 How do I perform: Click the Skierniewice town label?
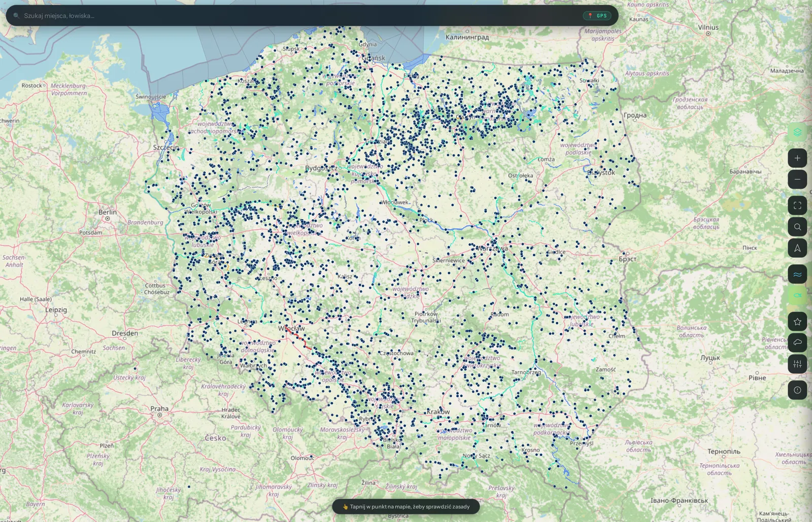[x=449, y=260]
